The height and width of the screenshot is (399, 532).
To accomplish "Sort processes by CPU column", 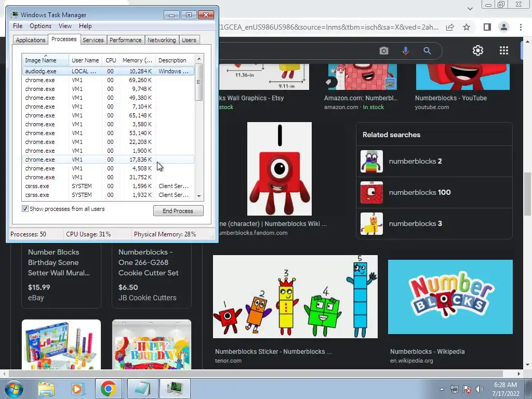I will [x=111, y=60].
